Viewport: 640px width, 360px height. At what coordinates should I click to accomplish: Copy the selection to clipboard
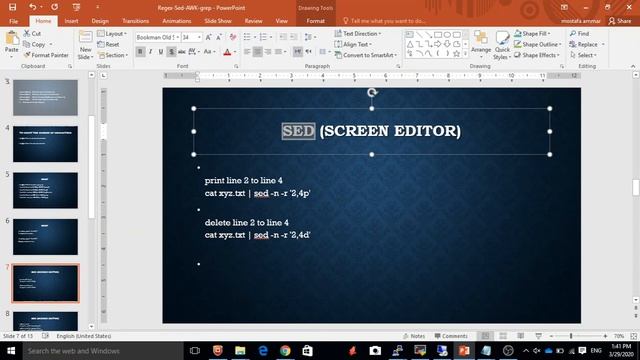[35, 44]
